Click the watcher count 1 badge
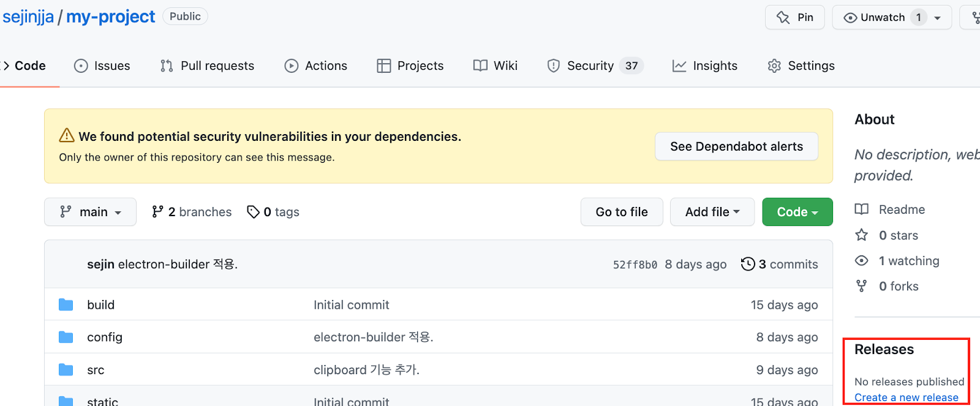Image resolution: width=980 pixels, height=406 pixels. [918, 17]
